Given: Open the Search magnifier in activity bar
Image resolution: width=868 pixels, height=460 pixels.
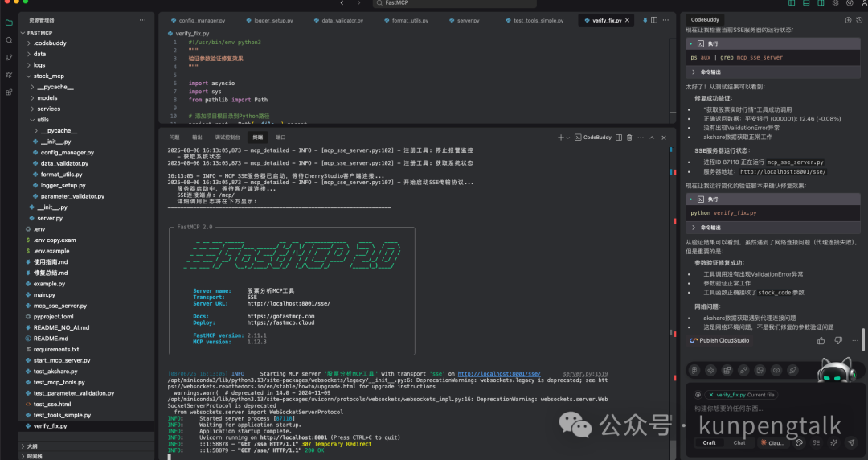Looking at the screenshot, I should click(9, 40).
